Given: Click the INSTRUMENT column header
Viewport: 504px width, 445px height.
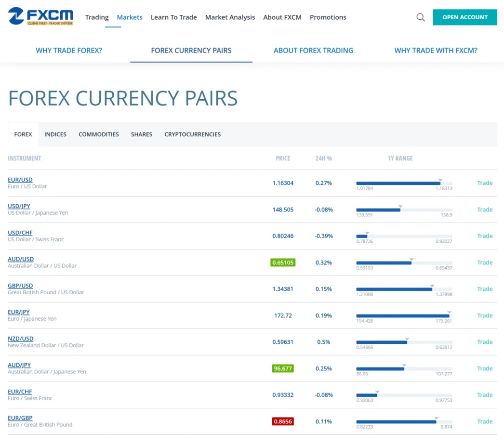Looking at the screenshot, I should [x=25, y=158].
